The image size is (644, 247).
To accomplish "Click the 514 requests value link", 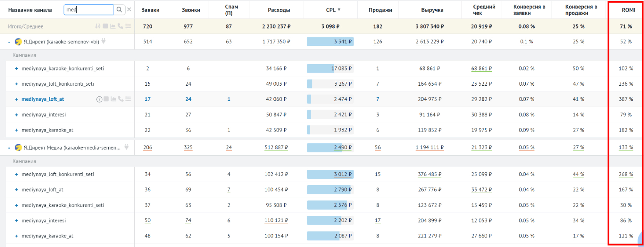I will (x=148, y=42).
